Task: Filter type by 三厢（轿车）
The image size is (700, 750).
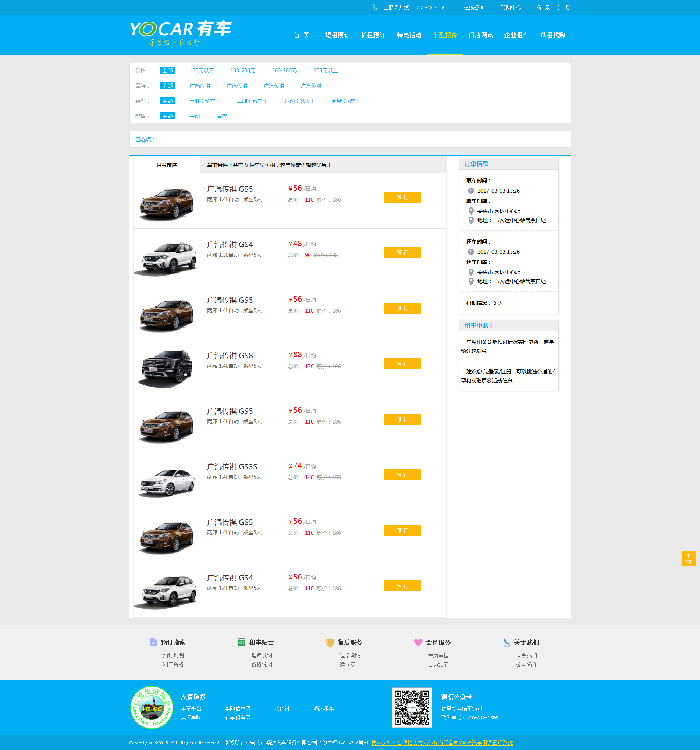Action: 204,101
